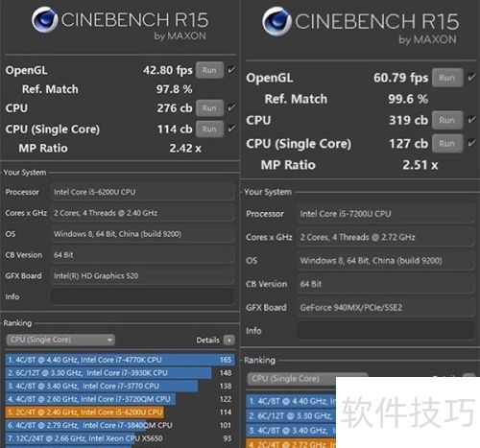Toggle CPU checkbox in left window
The height and width of the screenshot is (448, 480).
(x=231, y=107)
